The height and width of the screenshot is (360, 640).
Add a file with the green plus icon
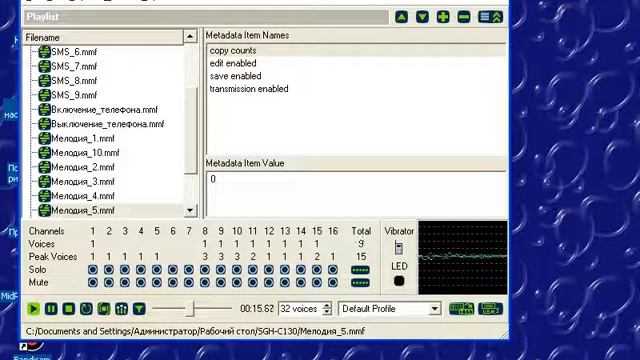pyautogui.click(x=443, y=17)
